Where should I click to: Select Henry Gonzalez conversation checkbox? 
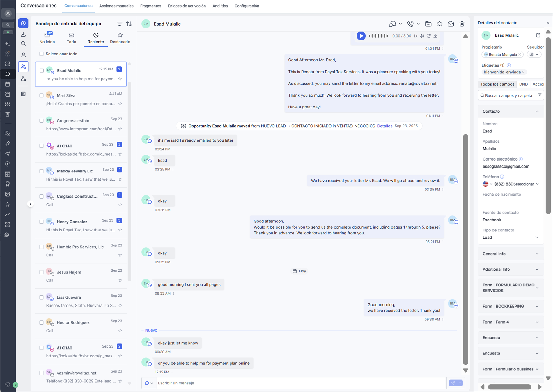[42, 222]
